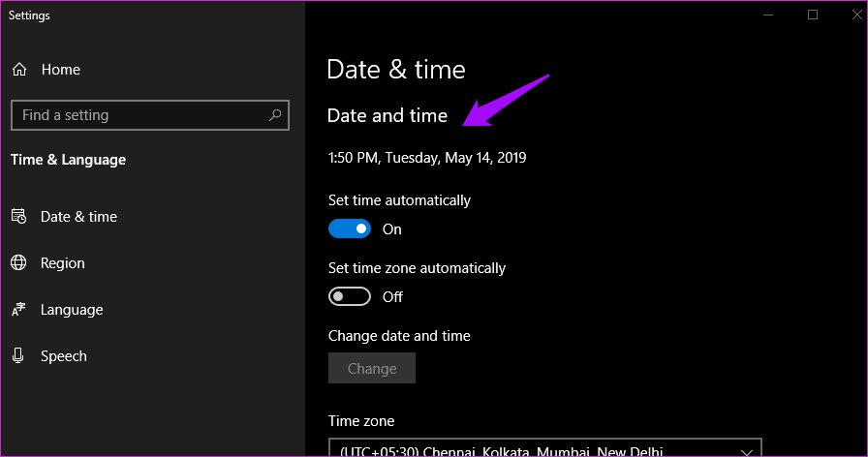Open Speech settings section

(64, 356)
